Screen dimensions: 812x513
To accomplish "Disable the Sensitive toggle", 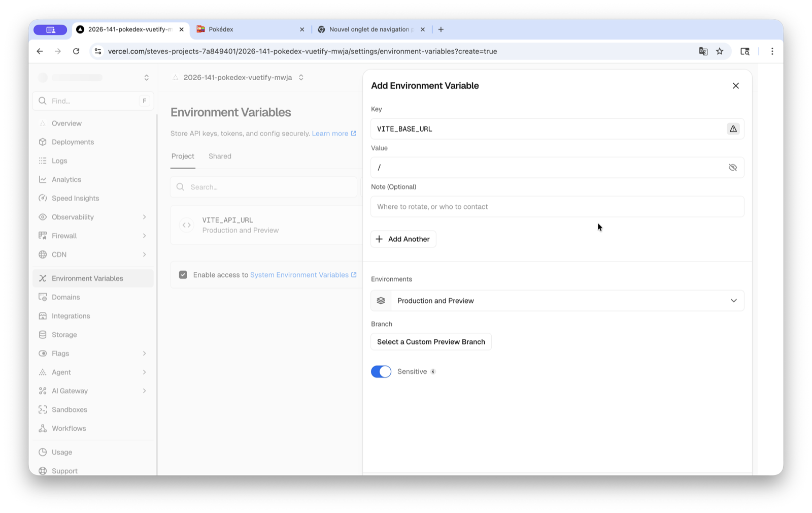I will [381, 371].
